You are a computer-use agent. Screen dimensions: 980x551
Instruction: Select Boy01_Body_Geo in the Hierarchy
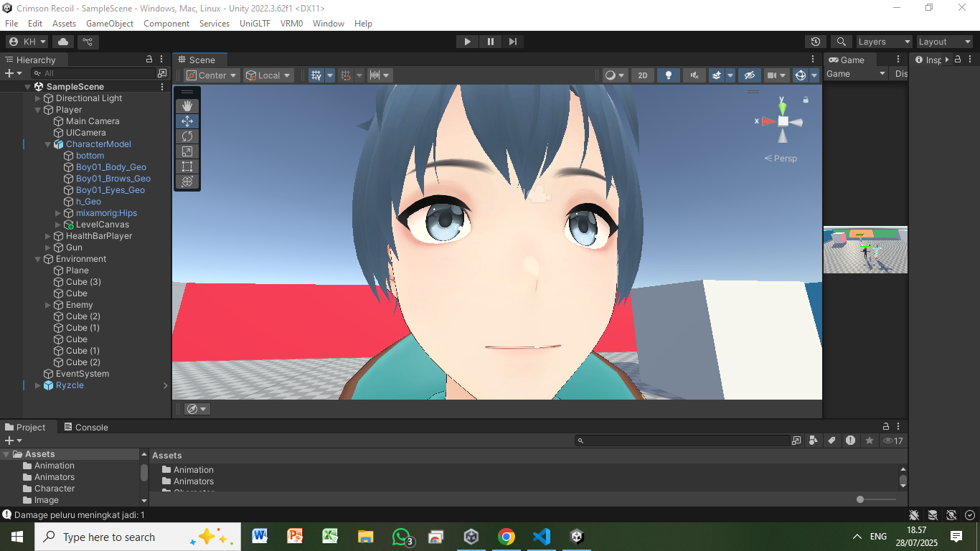pos(110,167)
